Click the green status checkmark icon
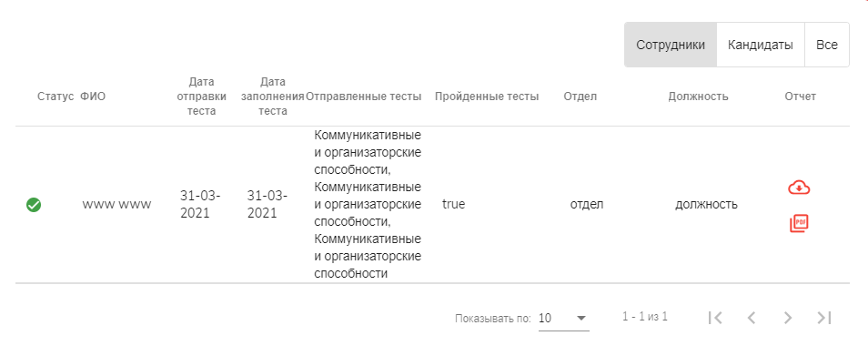Viewport: 868px width, 356px height. click(x=34, y=205)
